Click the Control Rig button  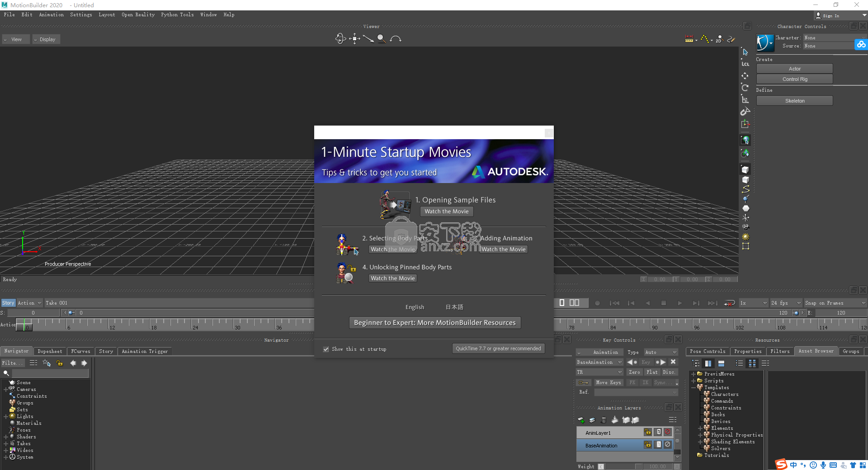(794, 79)
